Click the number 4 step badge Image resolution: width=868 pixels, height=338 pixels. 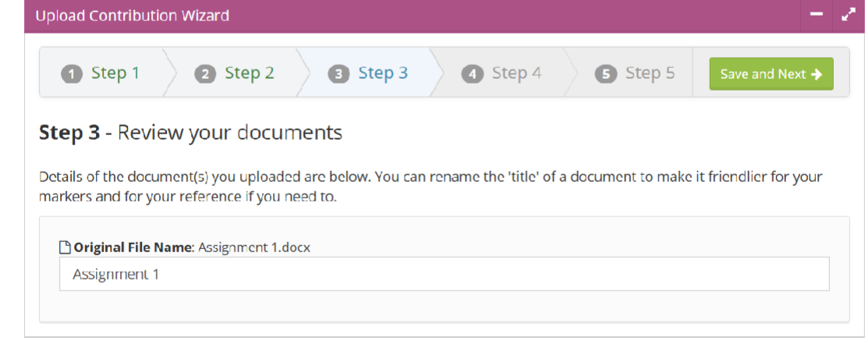[x=472, y=74]
